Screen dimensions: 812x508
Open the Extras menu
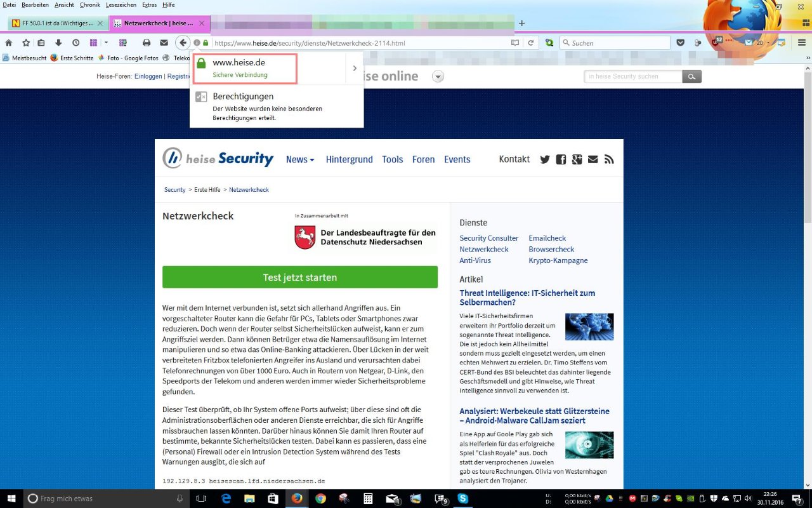149,5
